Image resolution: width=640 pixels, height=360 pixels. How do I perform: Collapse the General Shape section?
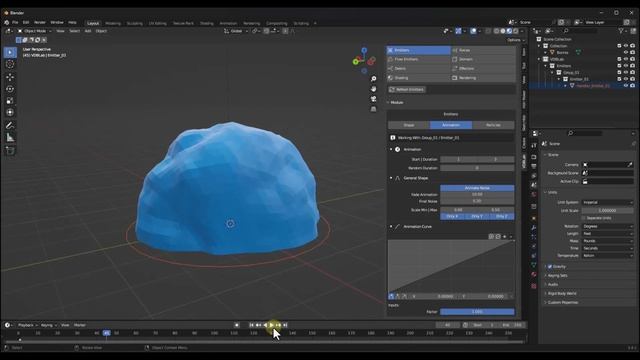(391, 178)
